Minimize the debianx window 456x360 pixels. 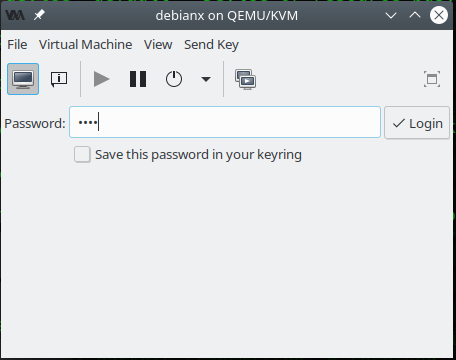(391, 15)
